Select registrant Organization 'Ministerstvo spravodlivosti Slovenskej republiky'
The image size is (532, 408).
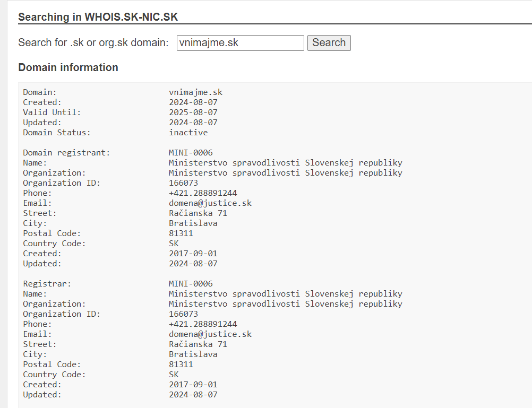pyautogui.click(x=285, y=173)
